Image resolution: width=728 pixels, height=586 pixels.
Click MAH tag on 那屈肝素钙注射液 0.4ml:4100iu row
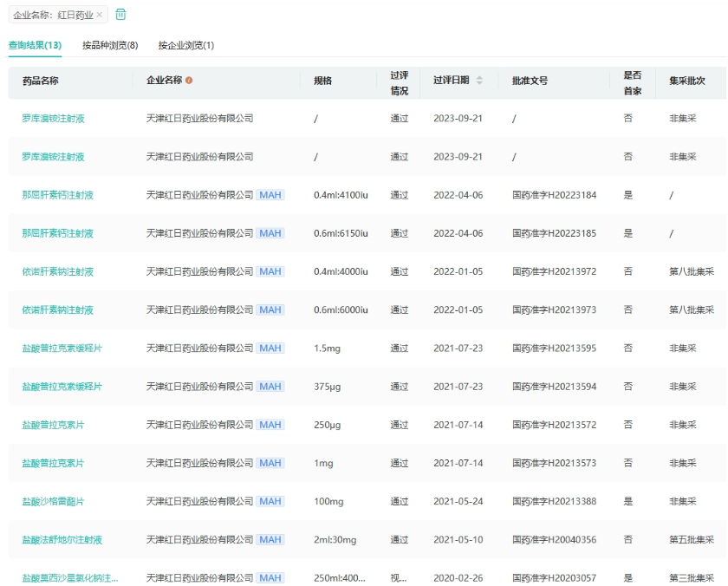pos(270,195)
